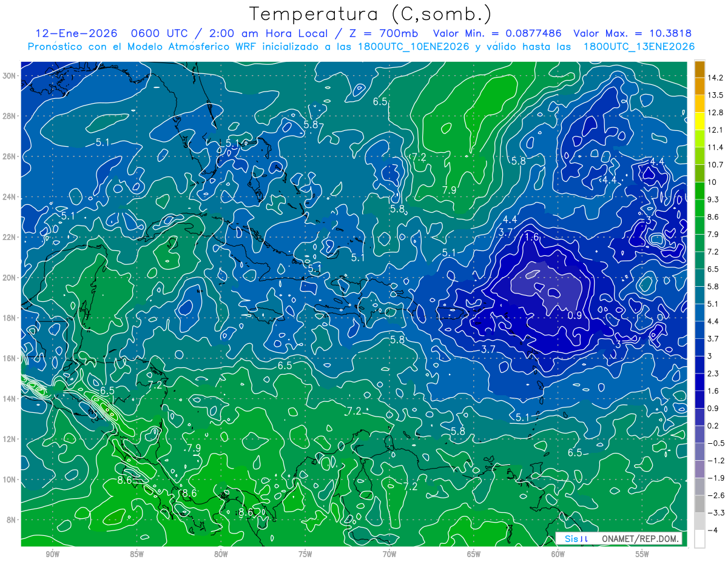Click the "90W" longitude axis label
Viewport: 728px width, 562px height.
coord(52,554)
